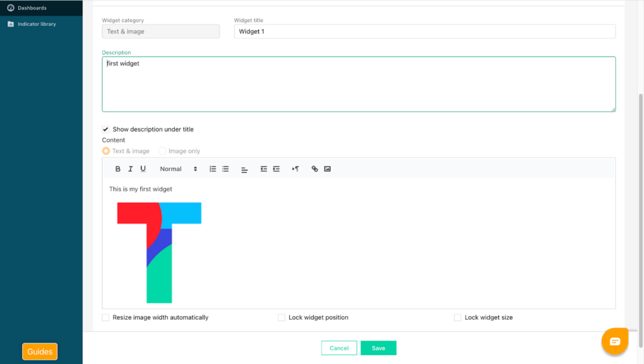Switch text direction to right-to-left
Screen dimensions: 644x364
click(296, 169)
